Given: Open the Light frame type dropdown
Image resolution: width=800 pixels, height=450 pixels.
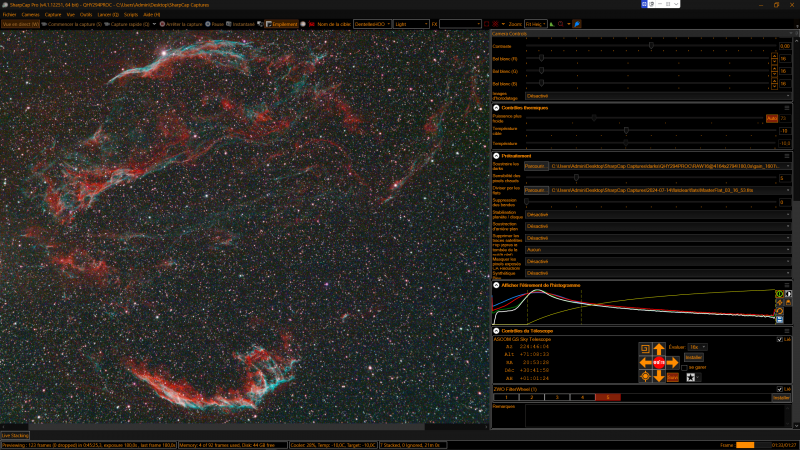Looking at the screenshot, I should click(411, 24).
